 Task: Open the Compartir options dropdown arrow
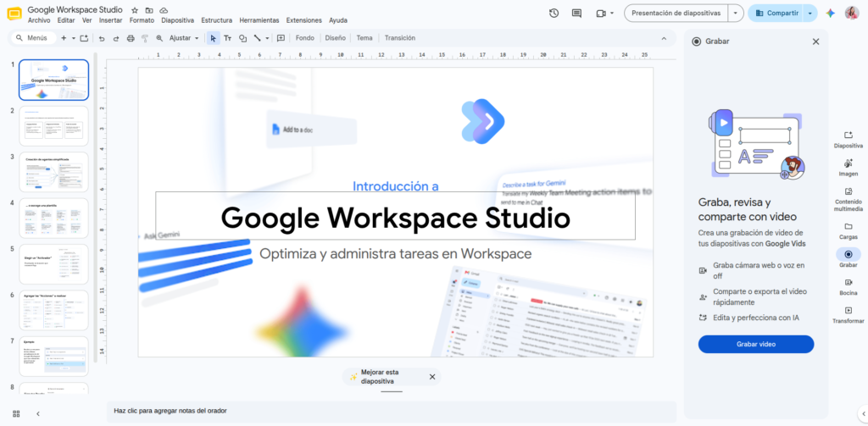810,14
